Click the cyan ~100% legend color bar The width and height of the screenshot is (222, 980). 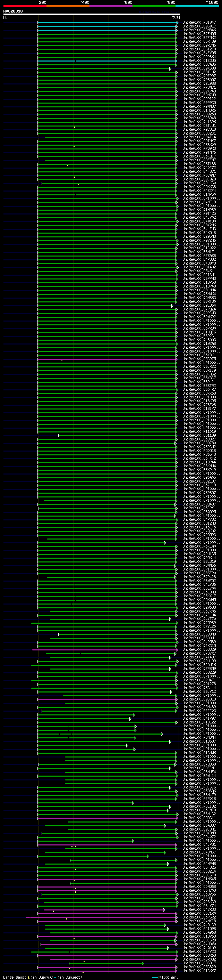point(197,6)
